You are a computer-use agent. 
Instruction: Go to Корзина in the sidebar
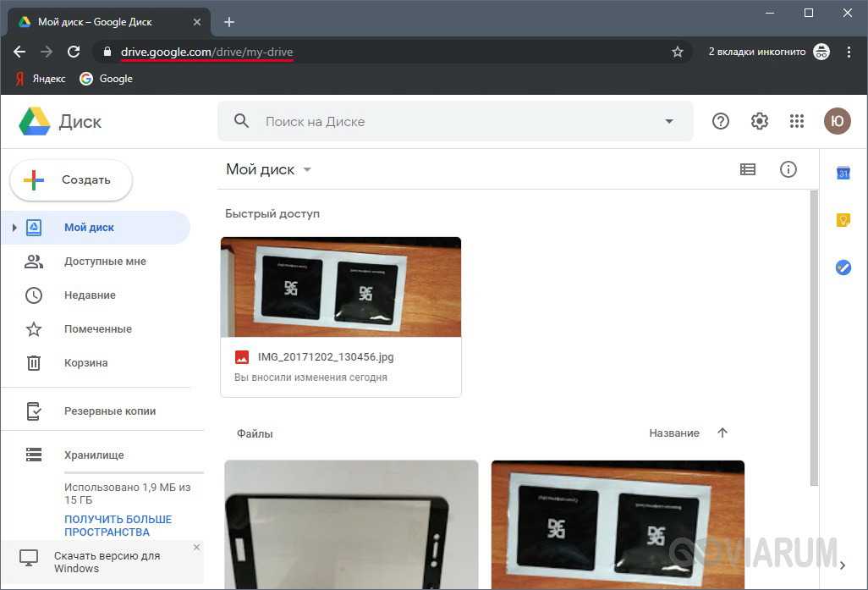pos(85,363)
